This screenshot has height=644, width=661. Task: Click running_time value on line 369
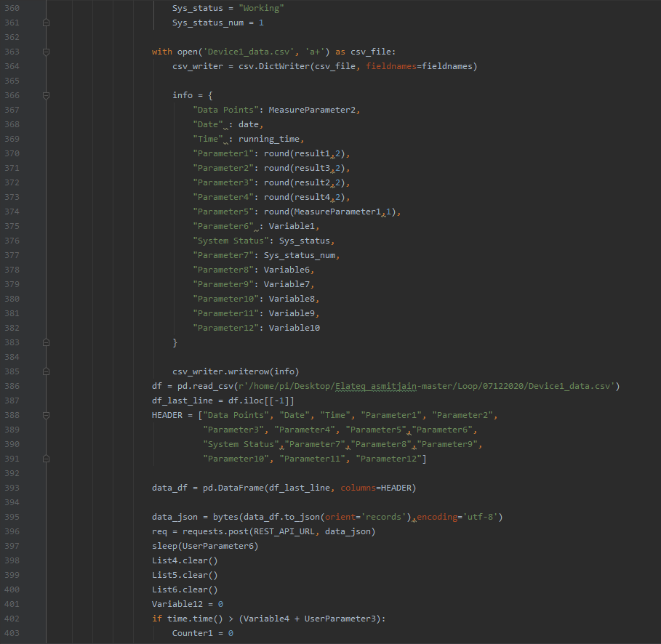tap(269, 139)
